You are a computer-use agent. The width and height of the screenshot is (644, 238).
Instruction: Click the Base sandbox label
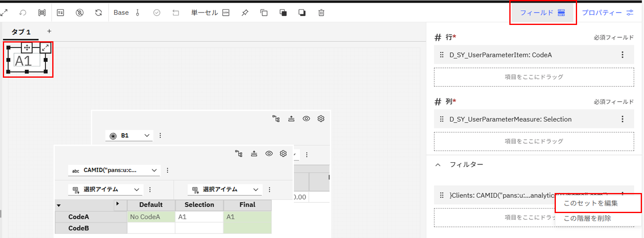tap(121, 13)
